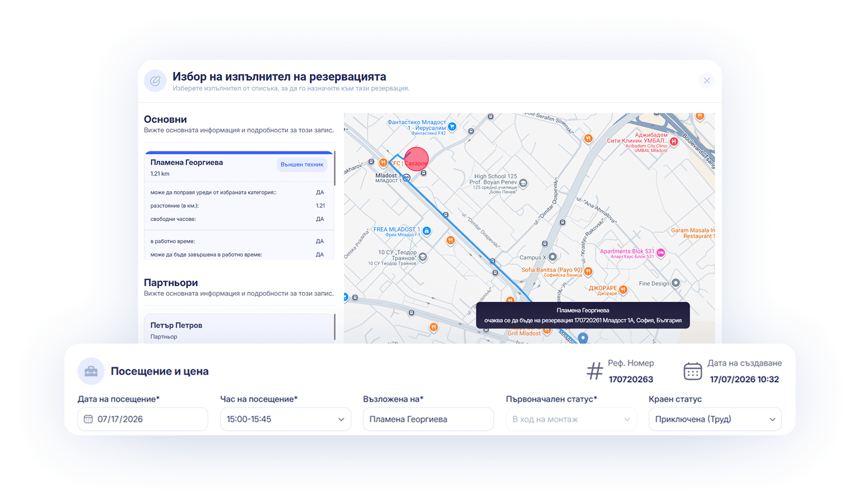Screen dimensions: 860x504
Task: Click the Дата на посещение date field
Action: [x=143, y=419]
